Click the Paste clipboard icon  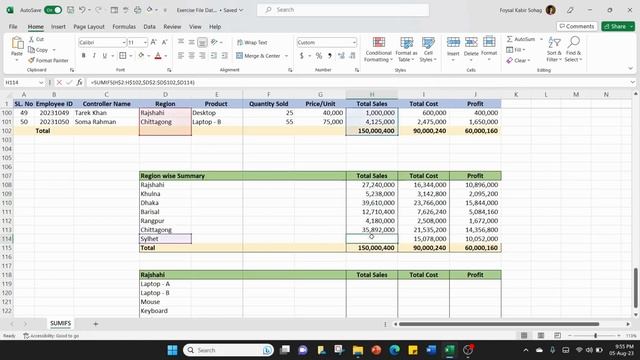[x=17, y=43]
